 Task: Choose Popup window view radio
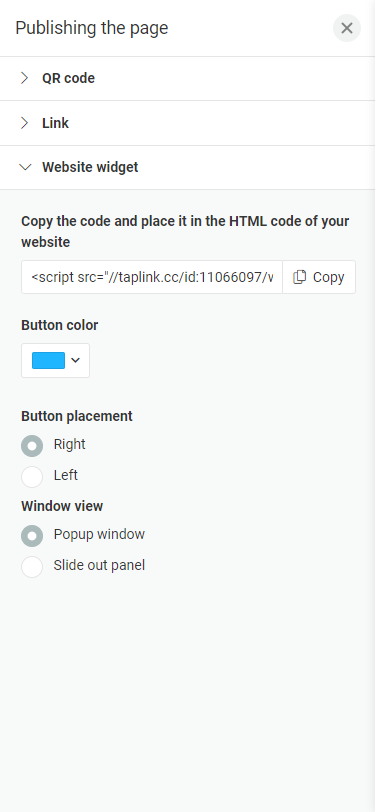point(32,535)
